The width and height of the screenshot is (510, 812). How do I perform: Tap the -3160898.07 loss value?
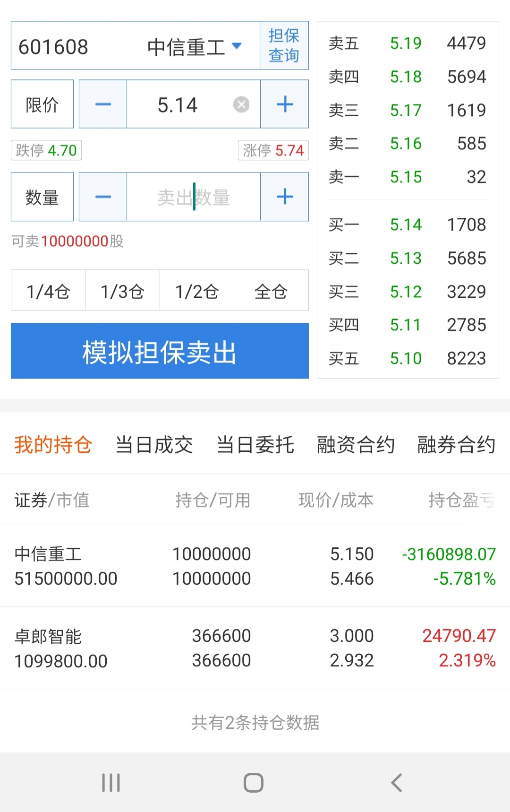pyautogui.click(x=449, y=554)
